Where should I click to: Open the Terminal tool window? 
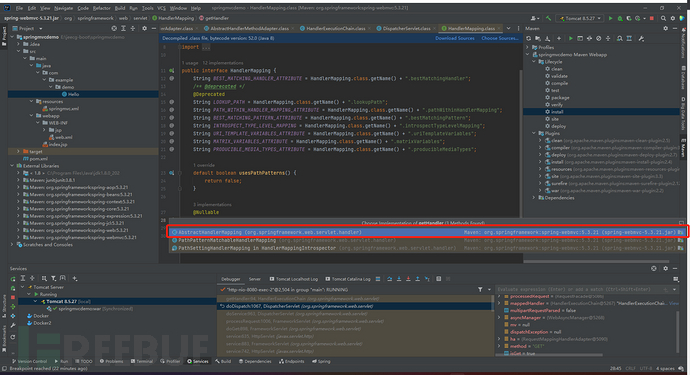[x=142, y=361]
